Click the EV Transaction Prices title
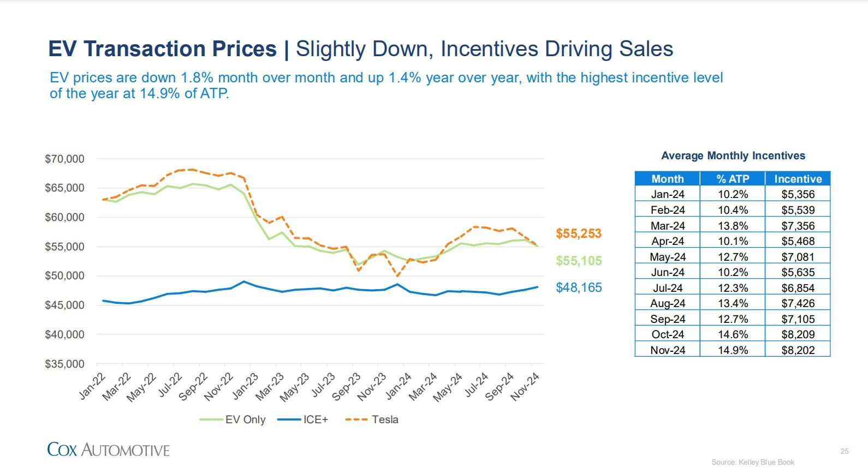868x468 pixels. pyautogui.click(x=163, y=49)
